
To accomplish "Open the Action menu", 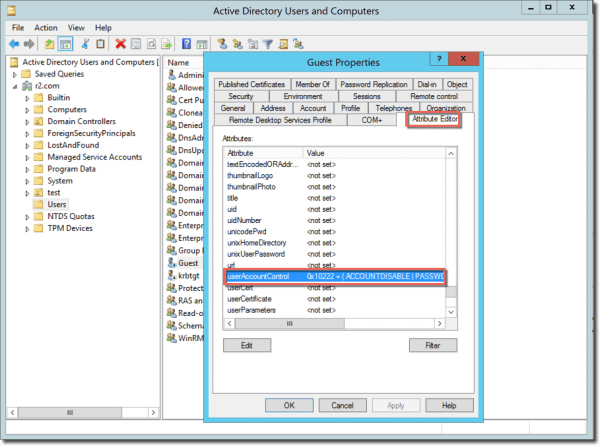I will pos(46,28).
